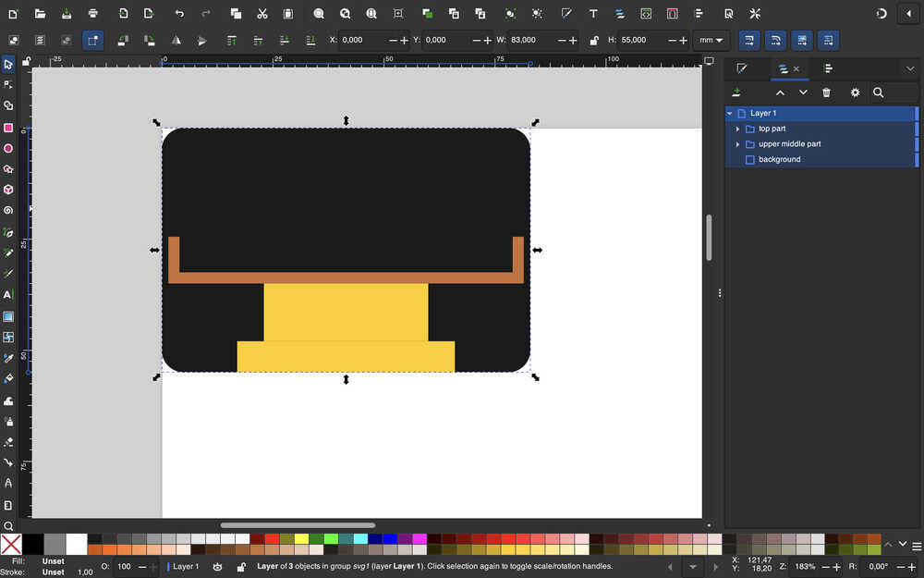Toggle the current layer lock in status bar
The height and width of the screenshot is (578, 924).
(x=241, y=566)
